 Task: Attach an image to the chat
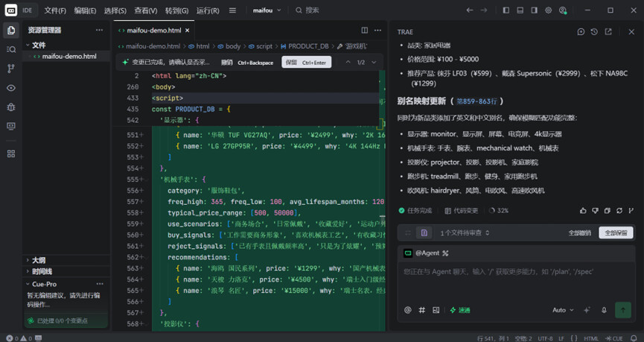pos(436,310)
